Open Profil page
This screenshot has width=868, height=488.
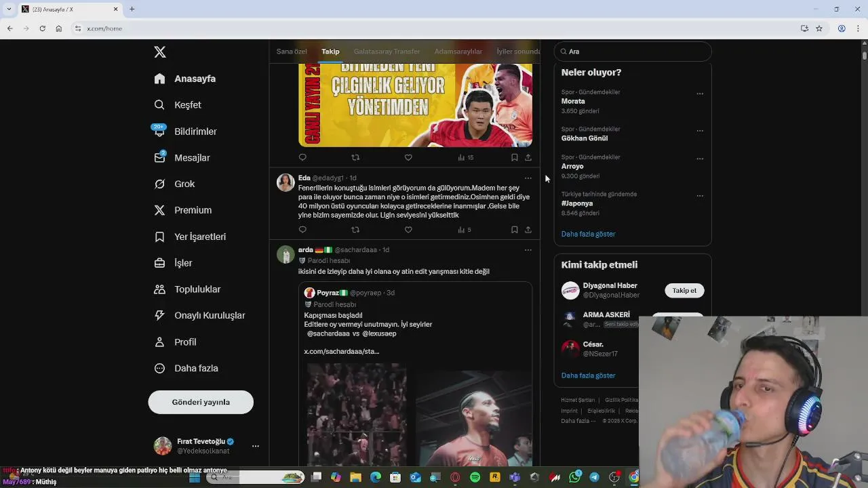175,342
